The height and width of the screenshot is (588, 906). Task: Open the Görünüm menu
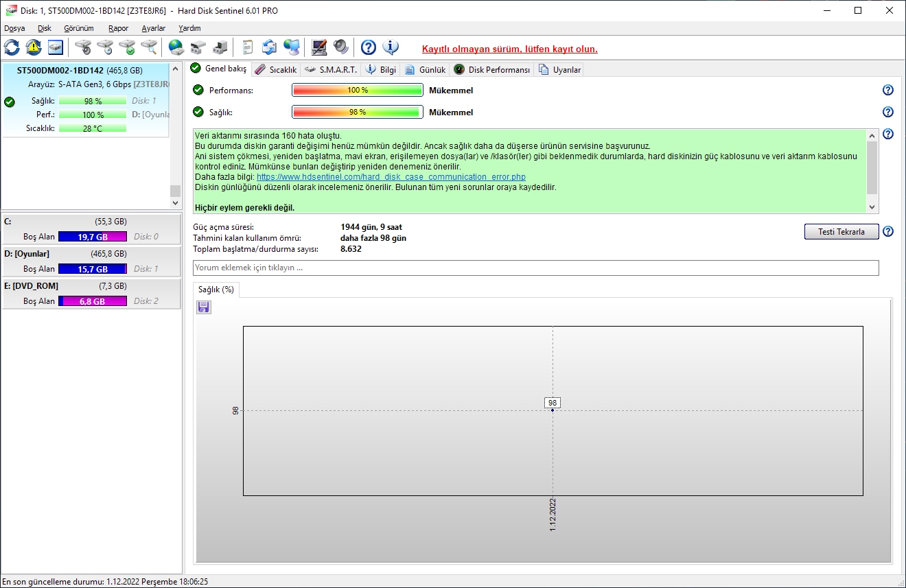pos(79,28)
